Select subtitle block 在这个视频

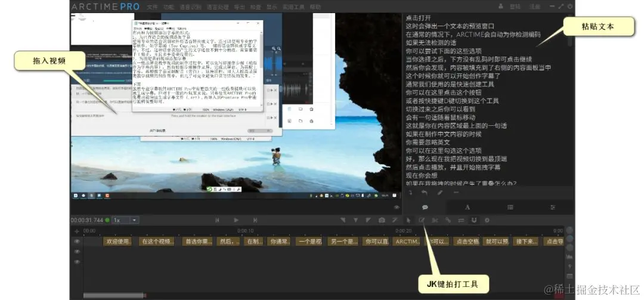157,242
